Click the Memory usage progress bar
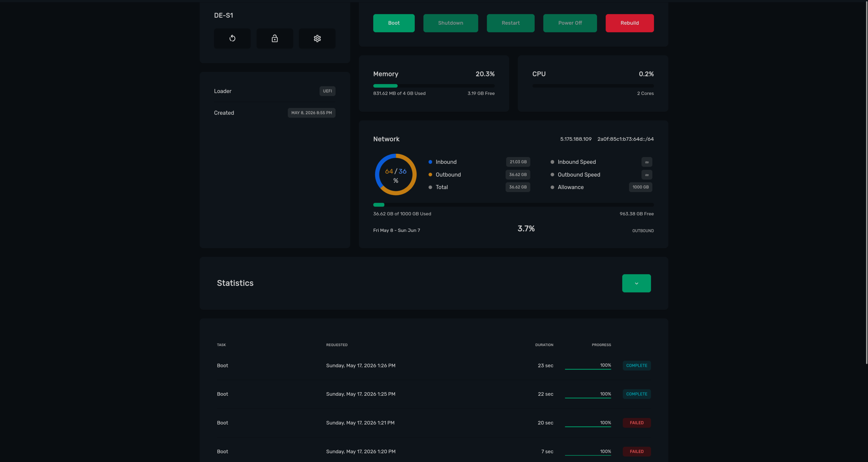868x462 pixels. tap(434, 86)
